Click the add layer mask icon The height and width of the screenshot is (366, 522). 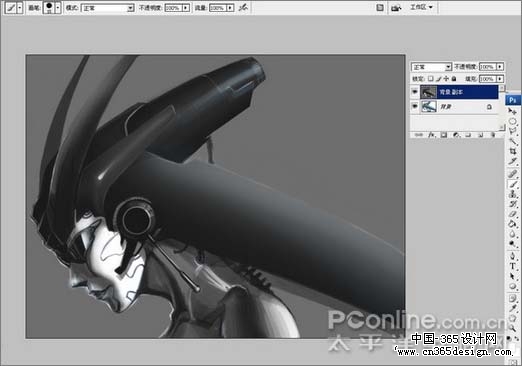pos(444,135)
